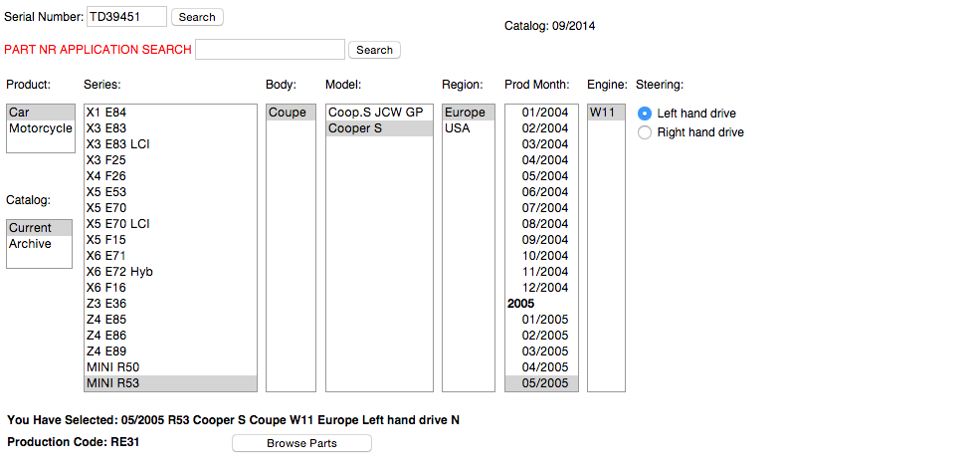This screenshot has width=980, height=466.
Task: Click Search button next to Serial Number
Action: (x=197, y=17)
